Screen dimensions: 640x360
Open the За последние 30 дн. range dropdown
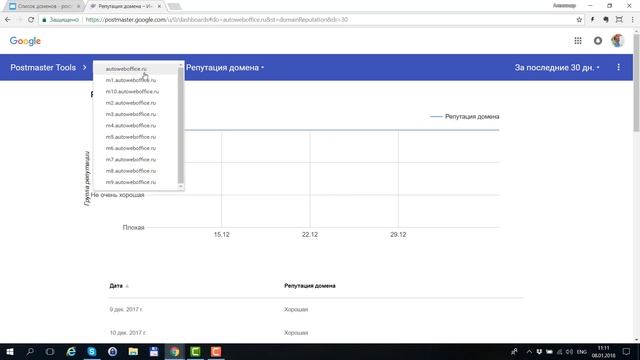pos(557,67)
